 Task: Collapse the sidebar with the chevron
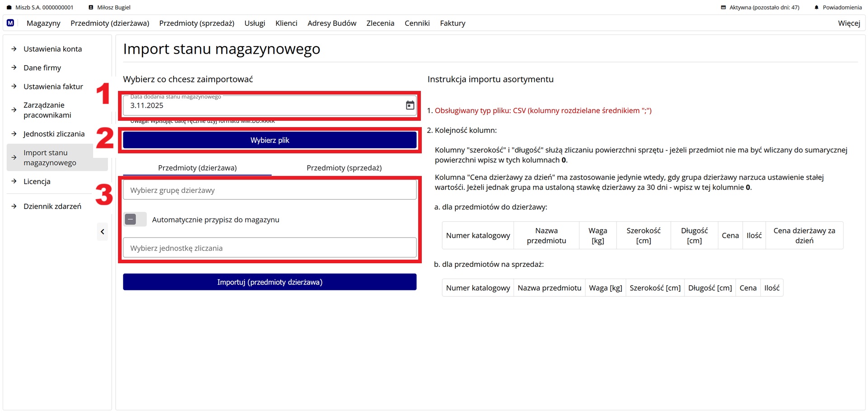(x=102, y=232)
